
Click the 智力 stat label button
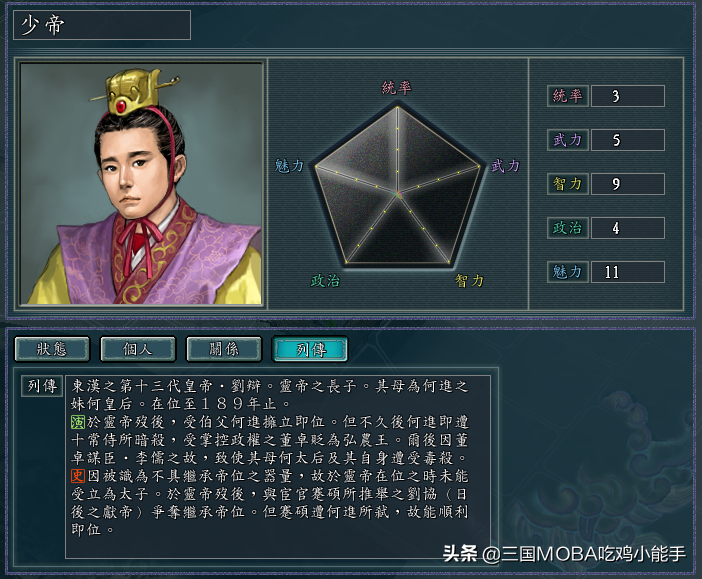pos(568,184)
